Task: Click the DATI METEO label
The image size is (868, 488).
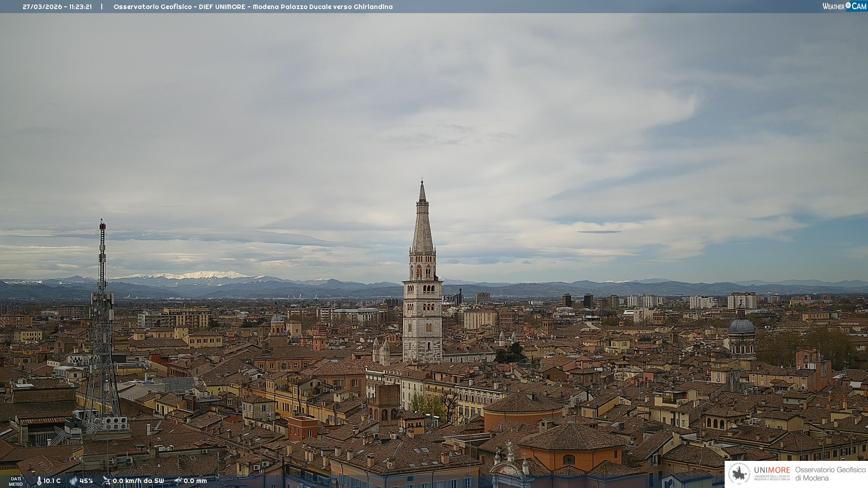Action: point(16,481)
